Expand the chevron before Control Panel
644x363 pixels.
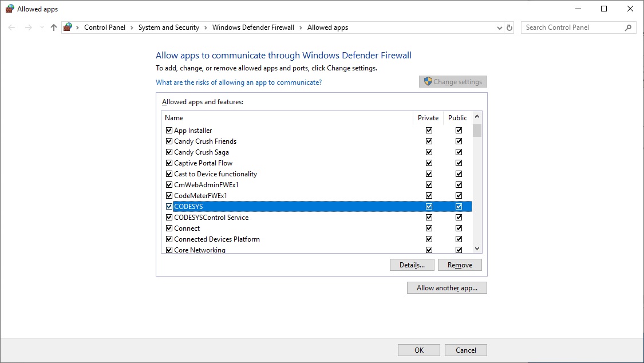[x=77, y=27]
